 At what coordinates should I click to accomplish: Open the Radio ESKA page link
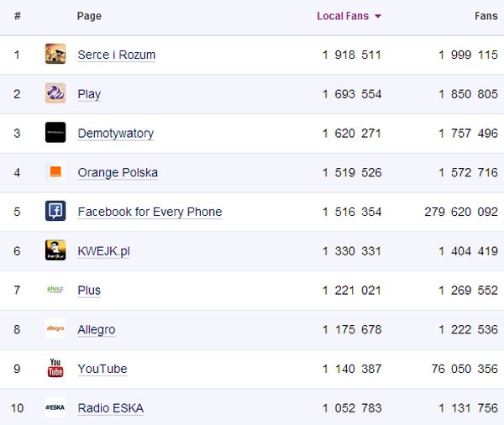pos(110,408)
